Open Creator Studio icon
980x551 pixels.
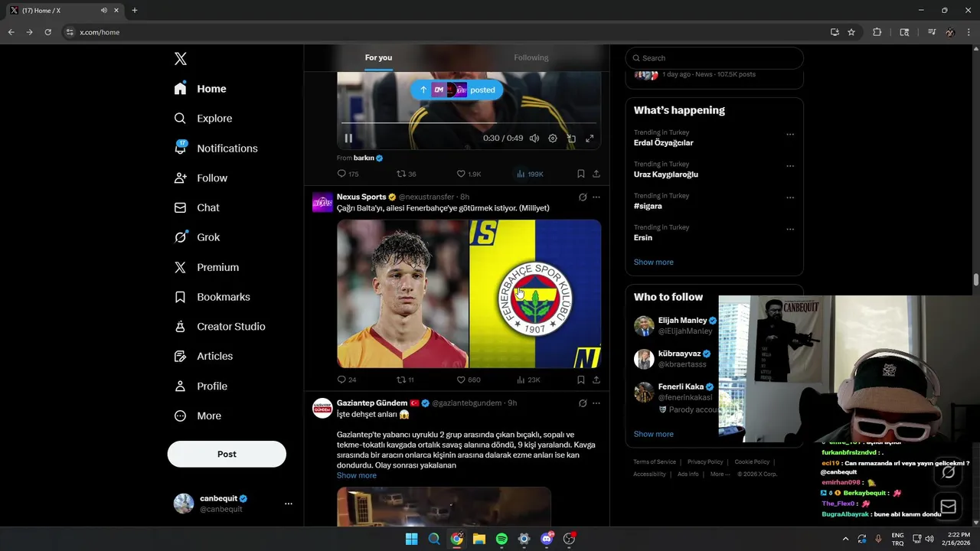180,326
